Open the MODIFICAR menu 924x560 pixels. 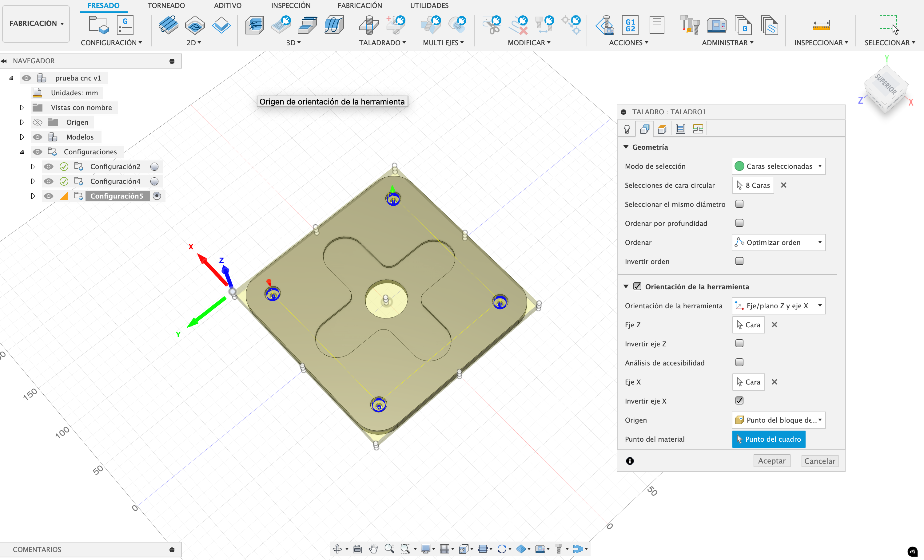click(x=529, y=43)
